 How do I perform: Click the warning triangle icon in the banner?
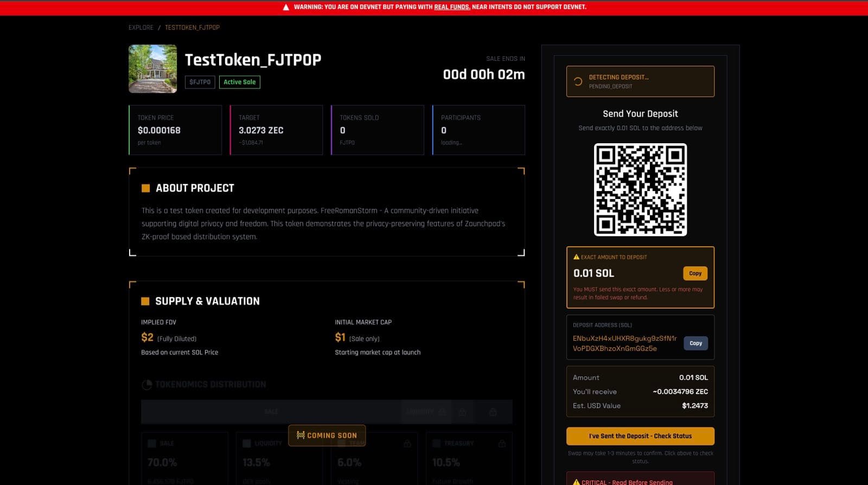point(286,7)
